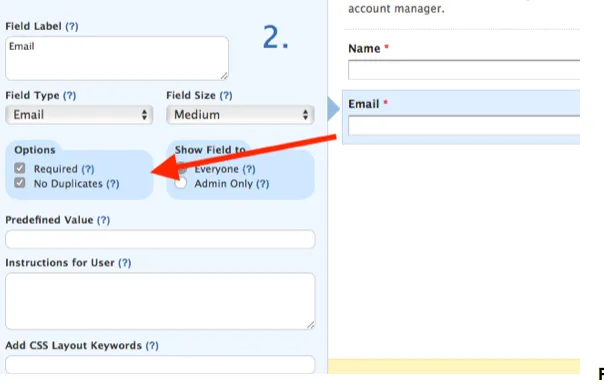Viewport: 604px width, 384px height.
Task: Open the Field Type help (?) icon
Action: pyautogui.click(x=69, y=96)
